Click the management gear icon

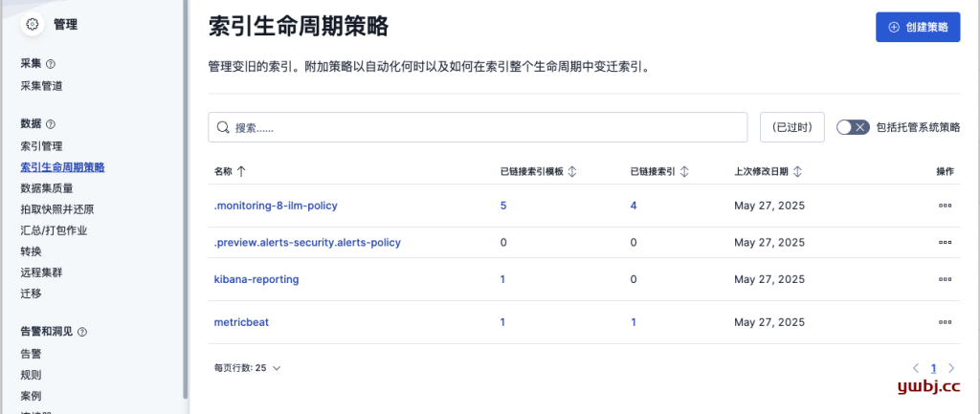point(33,24)
